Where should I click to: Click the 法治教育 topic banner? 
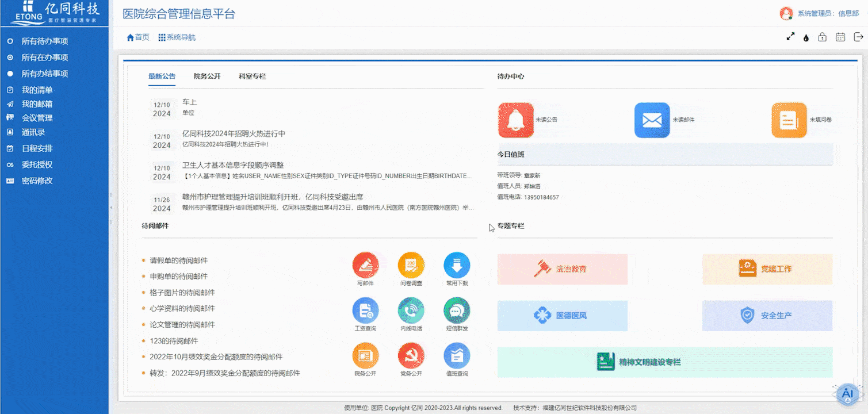pyautogui.click(x=562, y=269)
